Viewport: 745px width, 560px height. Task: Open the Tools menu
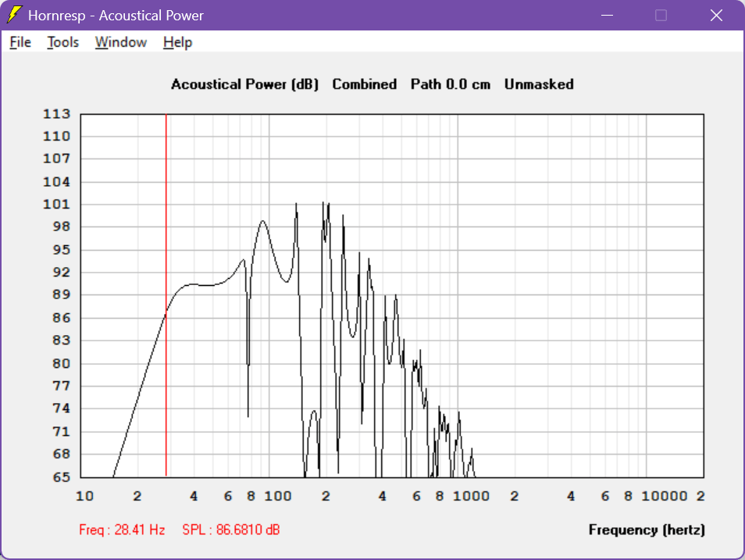click(x=62, y=42)
